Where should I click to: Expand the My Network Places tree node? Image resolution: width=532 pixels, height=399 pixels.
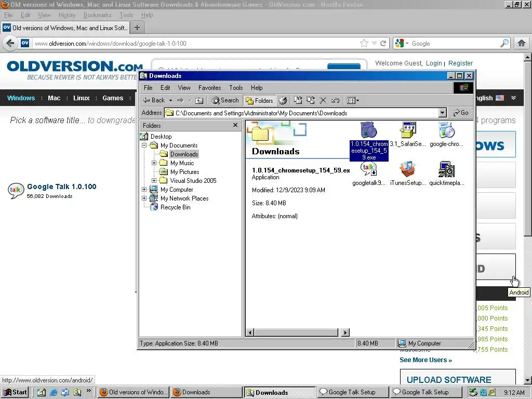coord(144,198)
